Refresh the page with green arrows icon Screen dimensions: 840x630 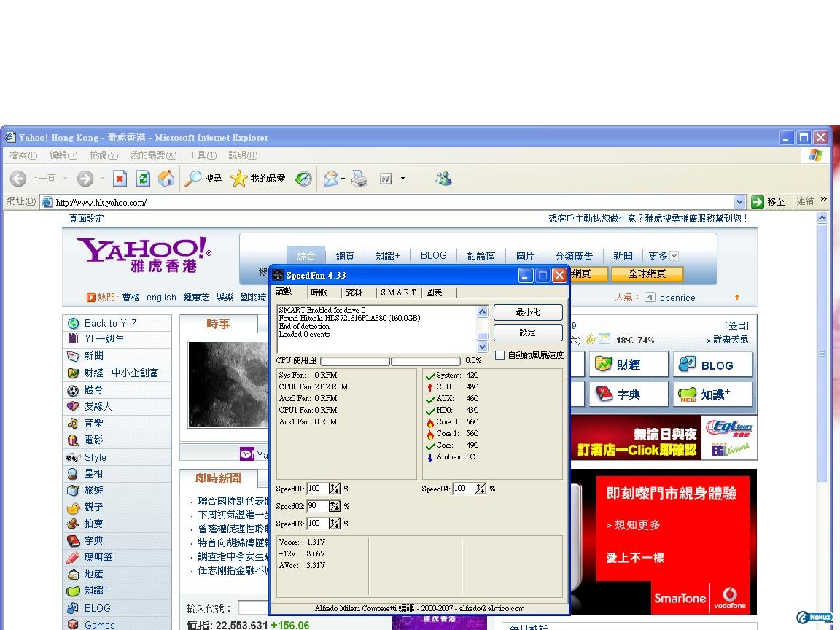click(143, 179)
